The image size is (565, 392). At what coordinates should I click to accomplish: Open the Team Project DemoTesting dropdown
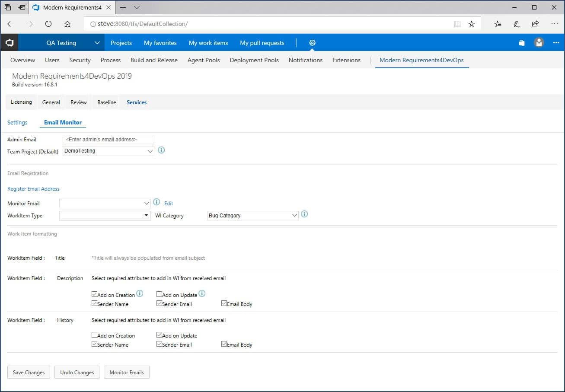pyautogui.click(x=109, y=151)
